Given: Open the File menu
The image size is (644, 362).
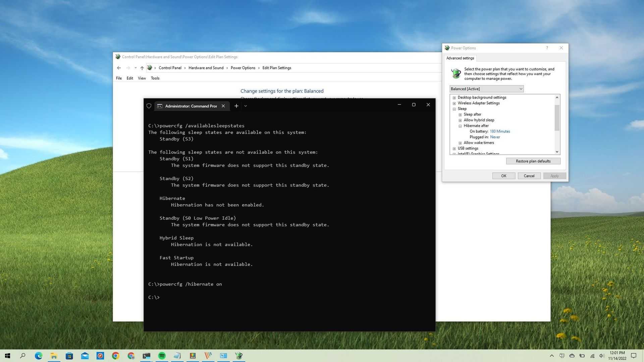Looking at the screenshot, I should 119,78.
